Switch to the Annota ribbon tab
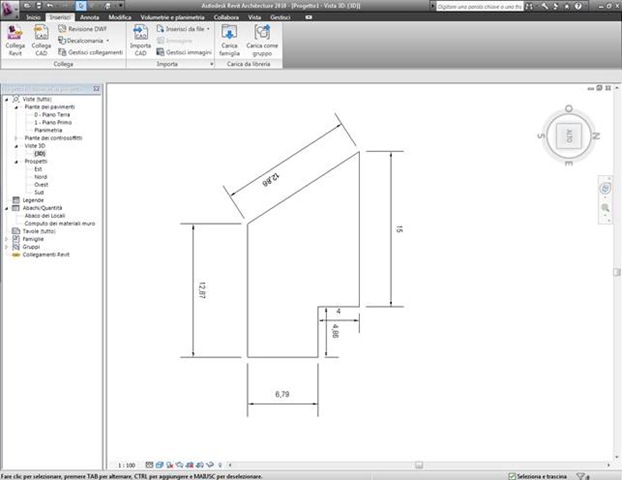Viewport: 622px width, 480px height. pos(90,17)
